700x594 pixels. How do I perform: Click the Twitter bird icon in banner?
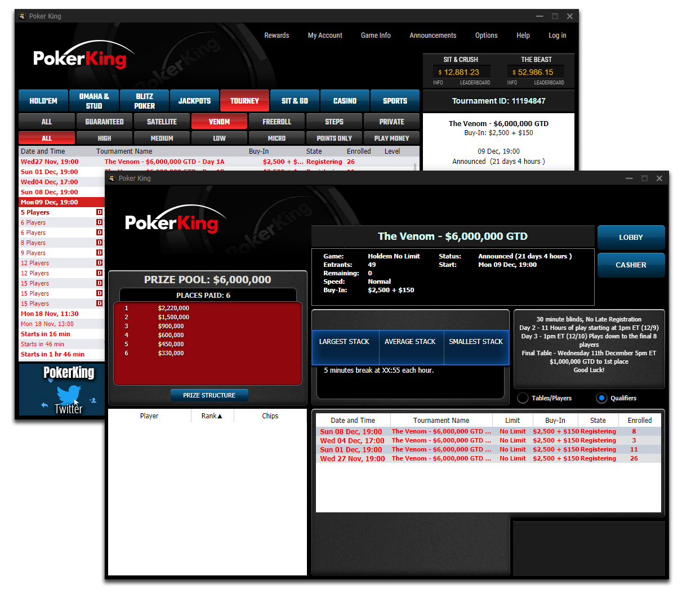(x=69, y=394)
